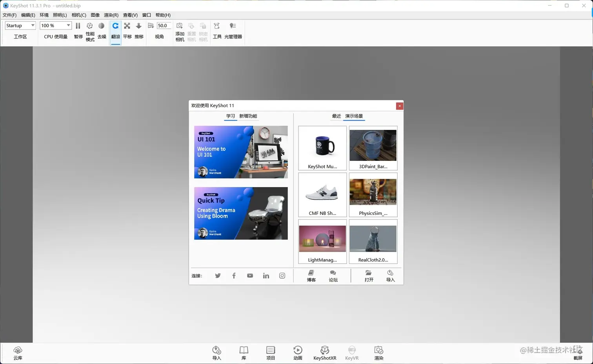Image resolution: width=593 pixels, height=364 pixels.
Task: Click the 添加相机 add camera icon
Action: (180, 31)
